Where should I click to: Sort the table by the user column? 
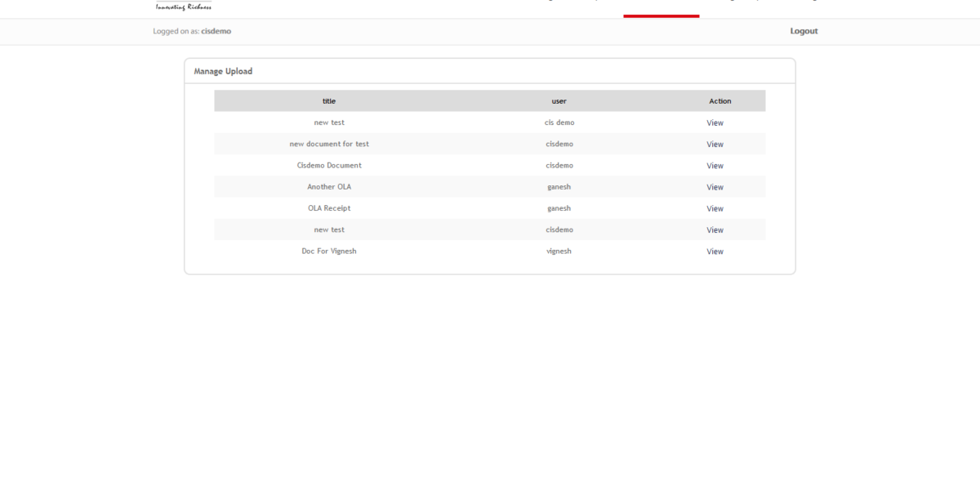pos(560,100)
